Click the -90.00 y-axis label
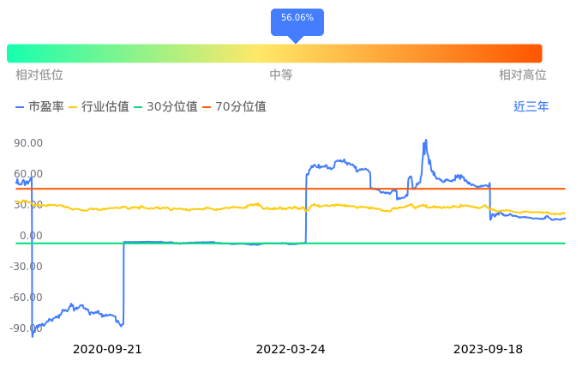The image size is (588, 379). pos(26,328)
